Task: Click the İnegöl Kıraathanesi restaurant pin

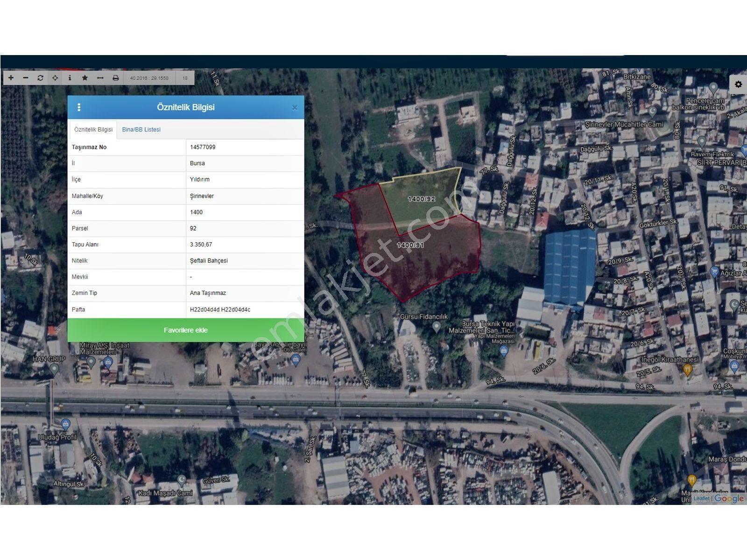Action: coord(687,371)
